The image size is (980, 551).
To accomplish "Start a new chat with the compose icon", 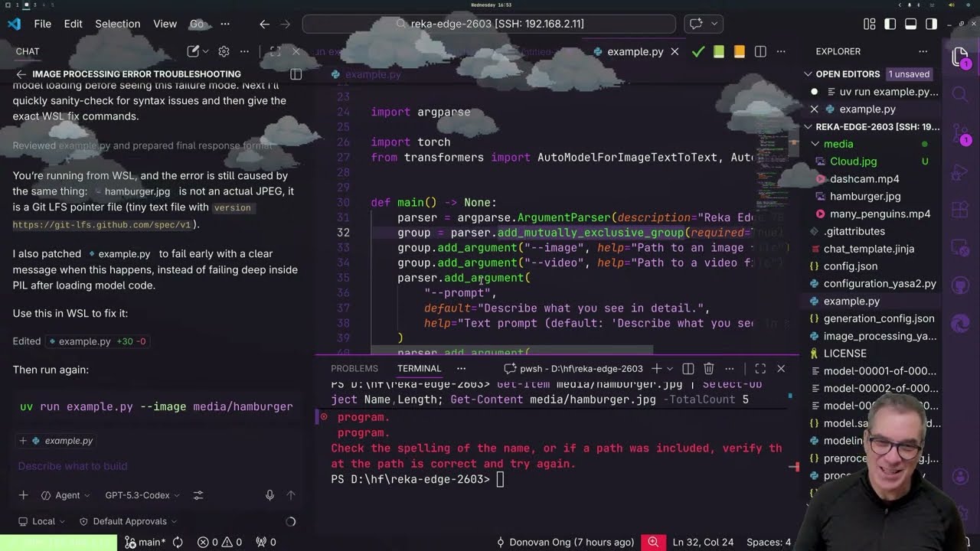I will [x=193, y=51].
